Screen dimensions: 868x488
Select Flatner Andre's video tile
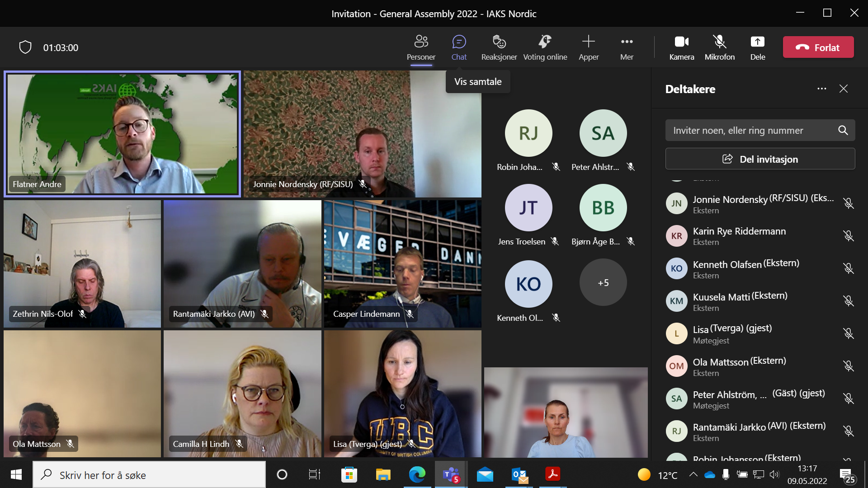coord(122,134)
